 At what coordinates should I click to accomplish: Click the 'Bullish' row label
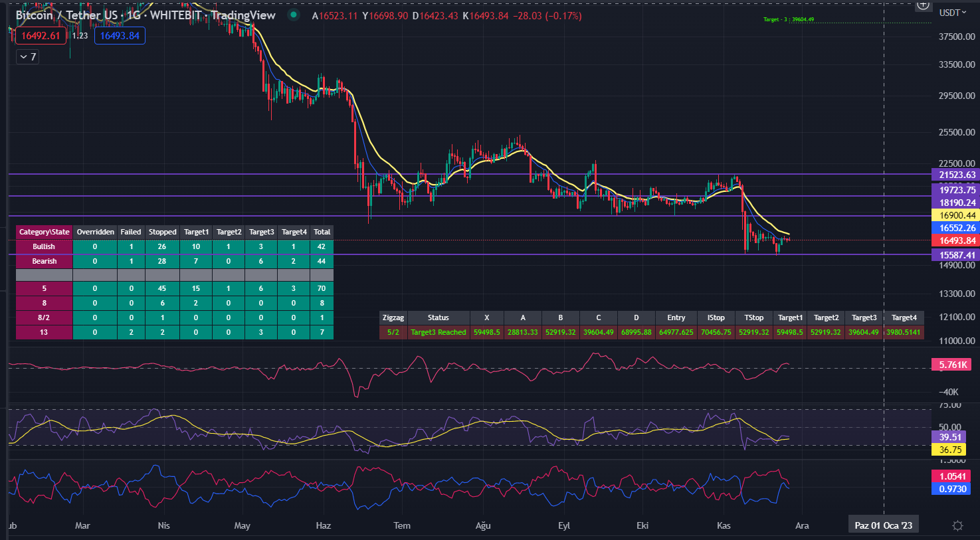click(x=44, y=246)
